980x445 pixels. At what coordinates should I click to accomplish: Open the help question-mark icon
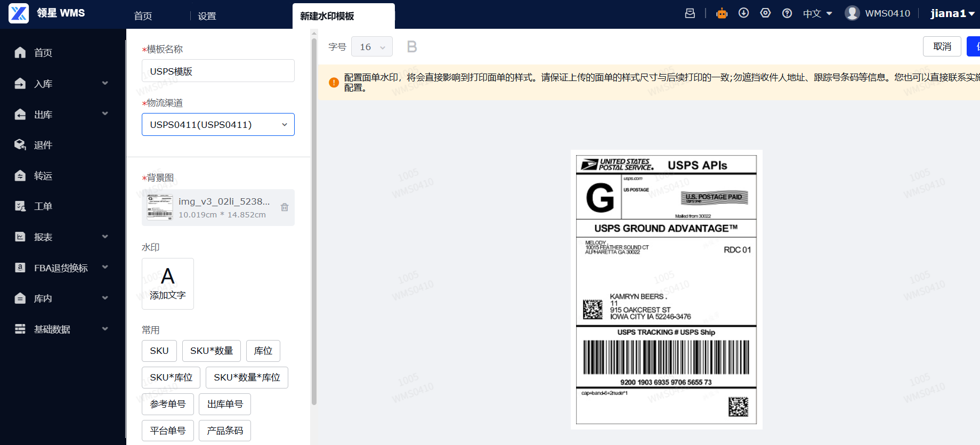787,13
